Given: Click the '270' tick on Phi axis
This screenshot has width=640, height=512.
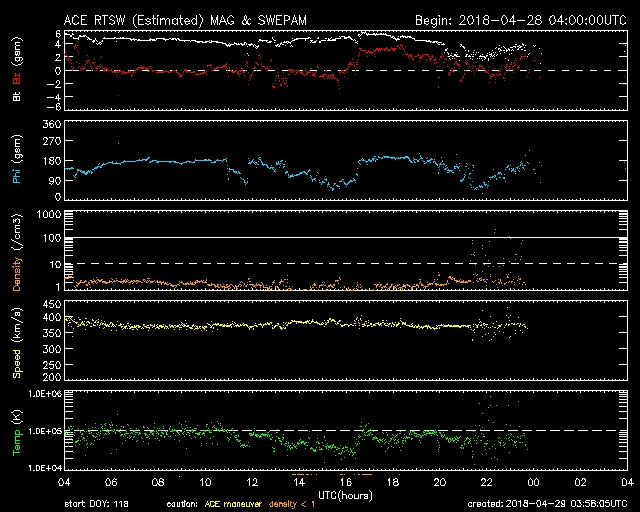Looking at the screenshot, I should (52, 141).
